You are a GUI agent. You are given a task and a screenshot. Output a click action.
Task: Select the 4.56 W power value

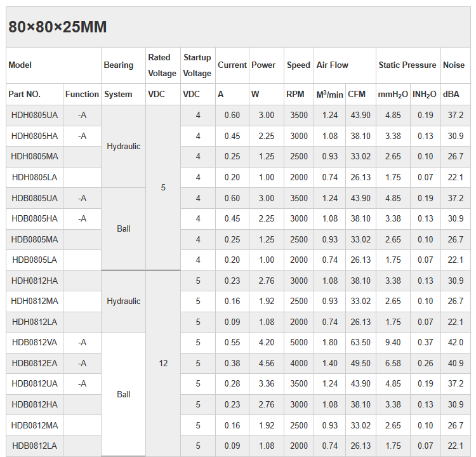(x=266, y=364)
